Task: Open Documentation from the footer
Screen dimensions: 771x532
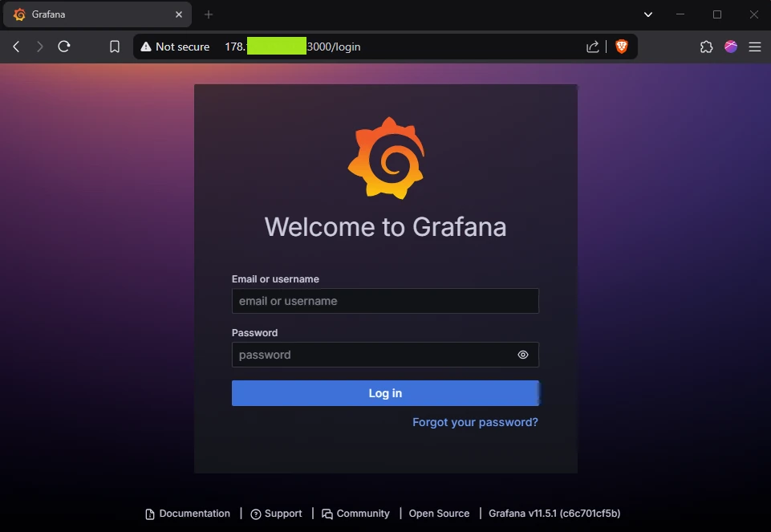Action: 193,513
